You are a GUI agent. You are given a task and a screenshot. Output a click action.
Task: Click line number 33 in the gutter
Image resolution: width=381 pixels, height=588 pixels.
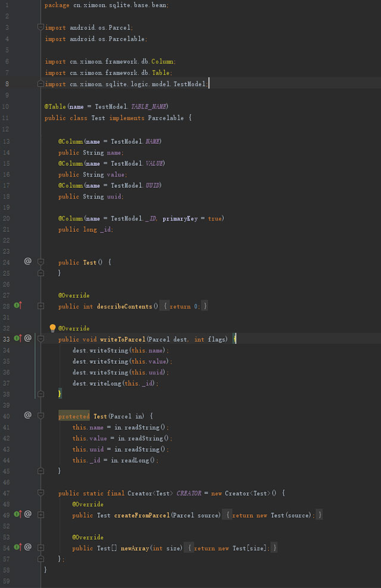[x=7, y=339]
